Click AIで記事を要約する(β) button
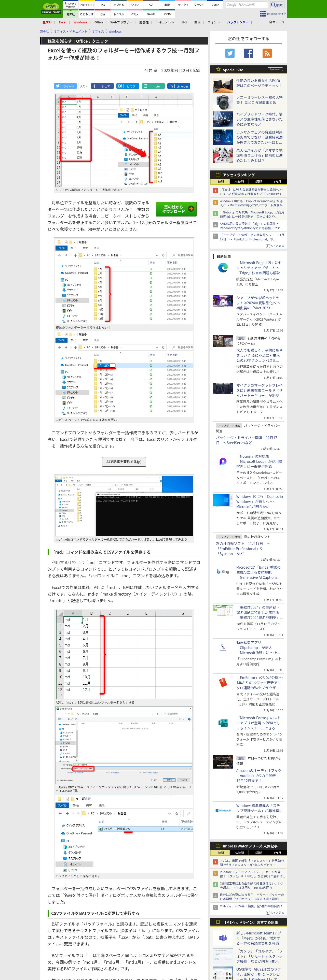Viewport: 327px width, 980px height. tap(124, 462)
